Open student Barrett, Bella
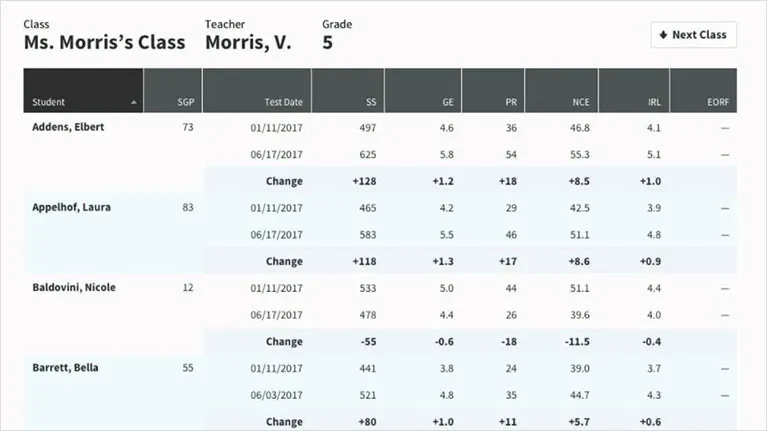Viewport: 767px width, 431px height. pyautogui.click(x=65, y=368)
